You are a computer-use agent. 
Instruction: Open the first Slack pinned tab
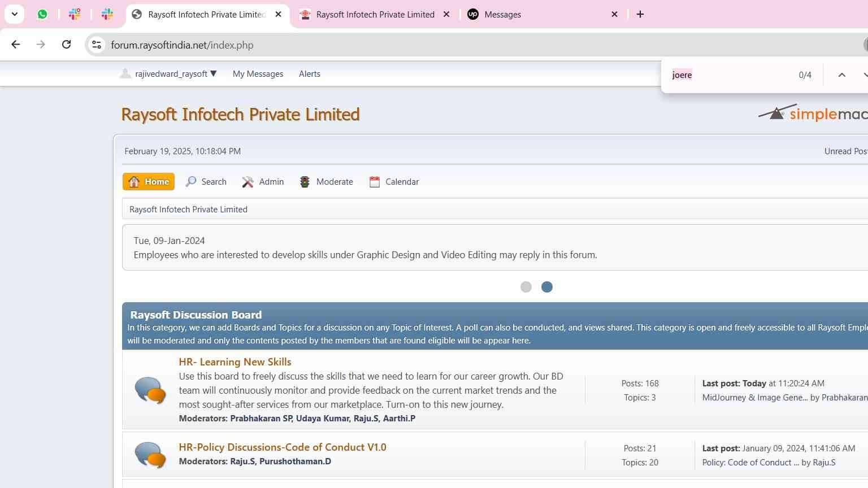pyautogui.click(x=75, y=14)
